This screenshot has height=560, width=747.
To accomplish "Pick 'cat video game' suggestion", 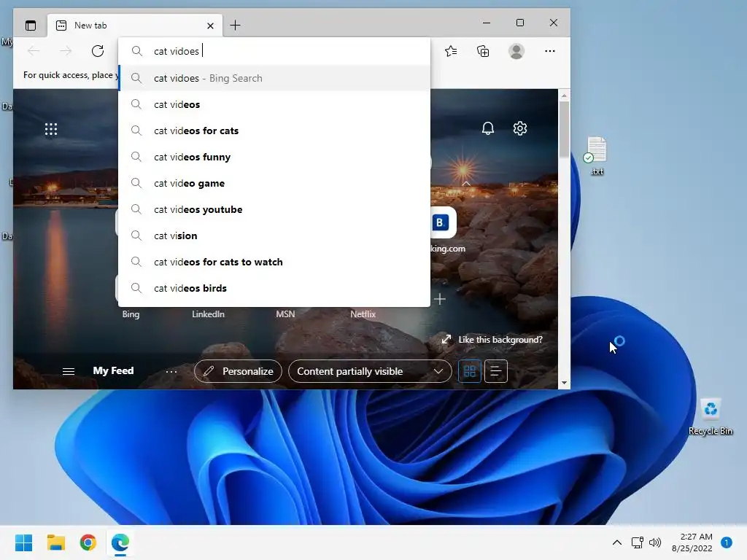I will point(274,183).
